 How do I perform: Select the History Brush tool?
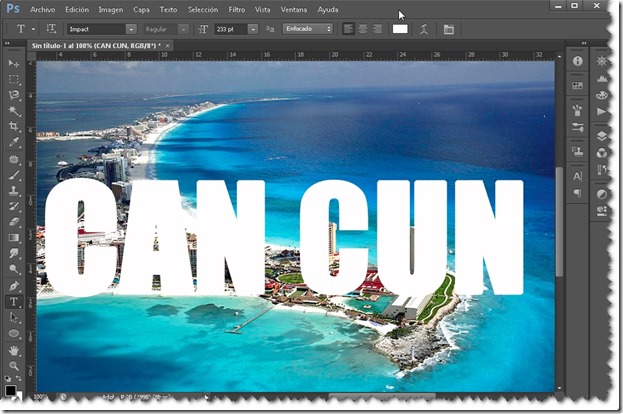tap(14, 207)
